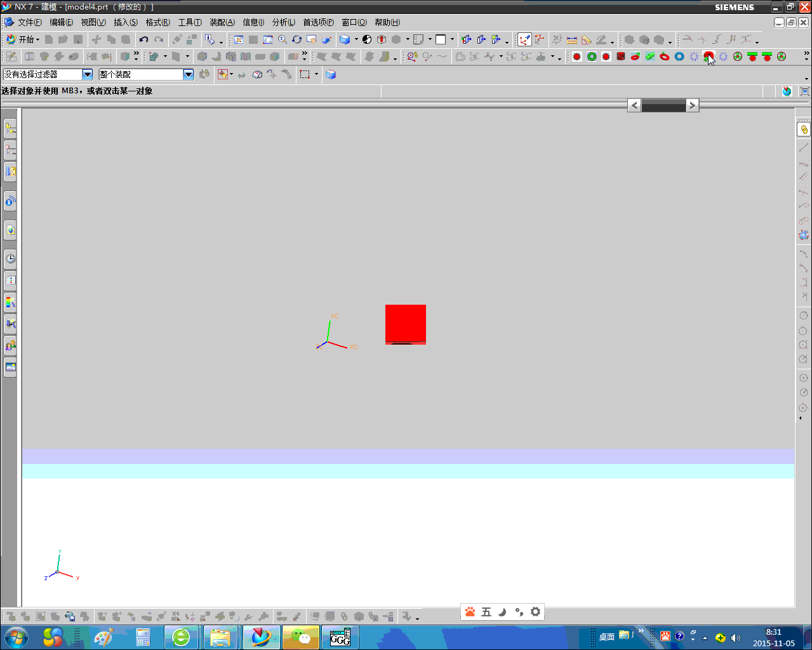Screen dimensions: 812x650
Task: Click the red torus feature icon
Action: click(x=665, y=56)
